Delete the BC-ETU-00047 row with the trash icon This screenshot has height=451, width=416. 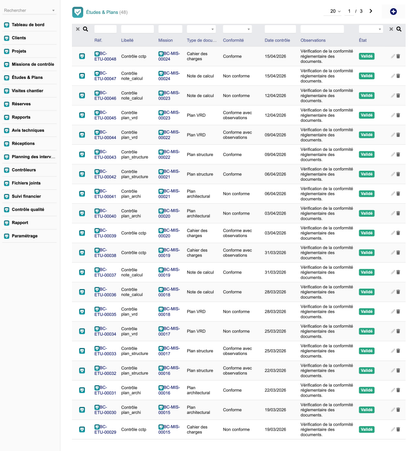coord(398,76)
